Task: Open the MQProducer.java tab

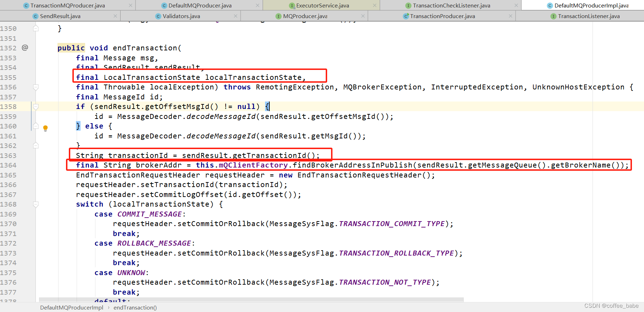Action: click(305, 16)
